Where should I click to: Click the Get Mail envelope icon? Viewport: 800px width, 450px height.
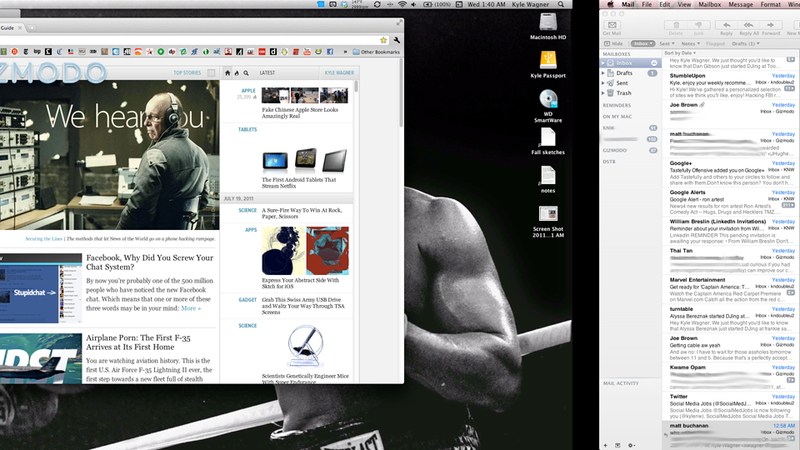coord(612,25)
